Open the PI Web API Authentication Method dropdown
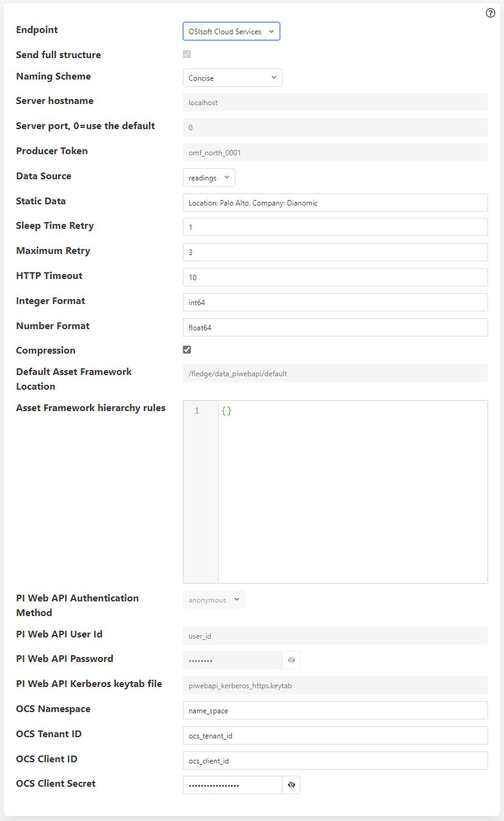The image size is (504, 821). pos(213,600)
